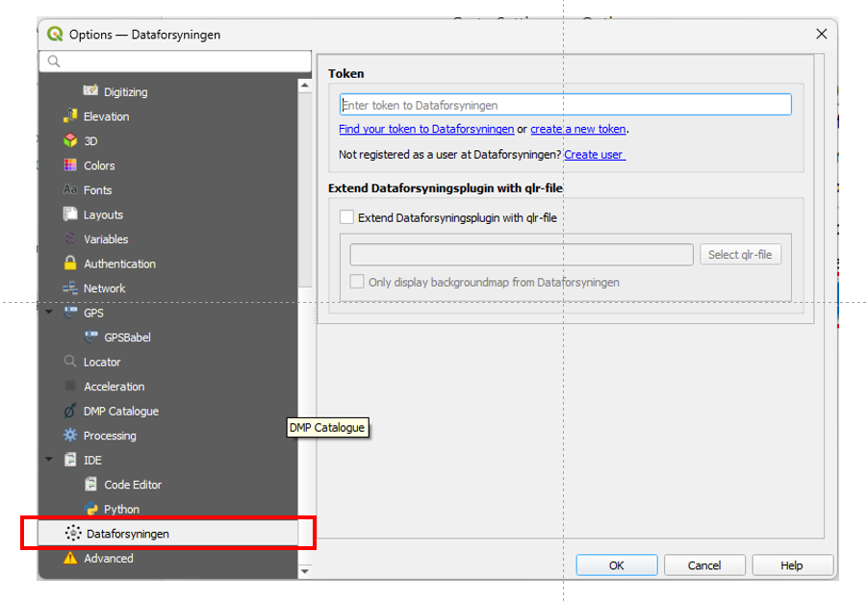The width and height of the screenshot is (868, 602).
Task: Click the Authentication padlock icon
Action: pyautogui.click(x=70, y=263)
